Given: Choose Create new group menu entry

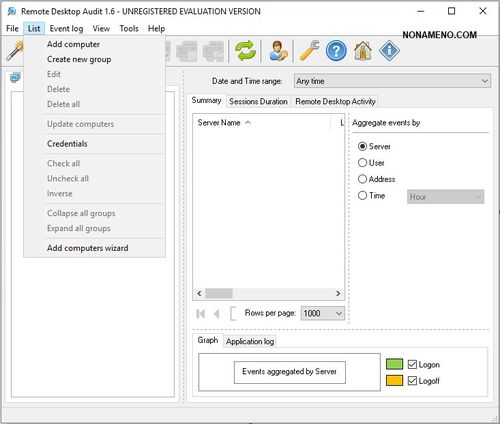Looking at the screenshot, I should (x=95, y=59).
